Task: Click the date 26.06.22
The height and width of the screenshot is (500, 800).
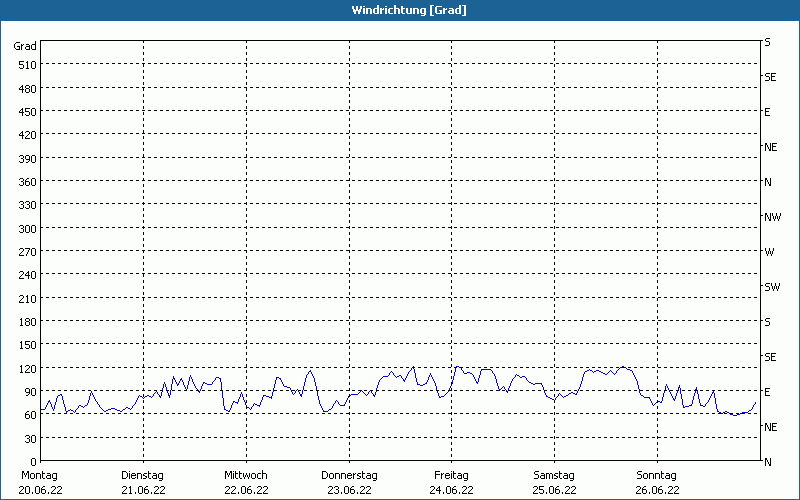Action: pyautogui.click(x=658, y=491)
